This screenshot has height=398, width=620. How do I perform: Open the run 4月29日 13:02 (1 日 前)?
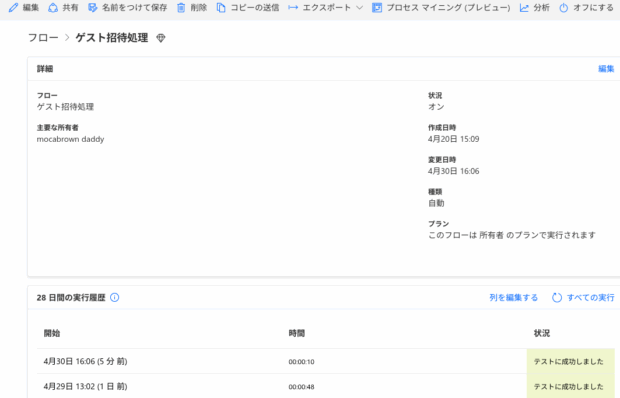coord(85,387)
